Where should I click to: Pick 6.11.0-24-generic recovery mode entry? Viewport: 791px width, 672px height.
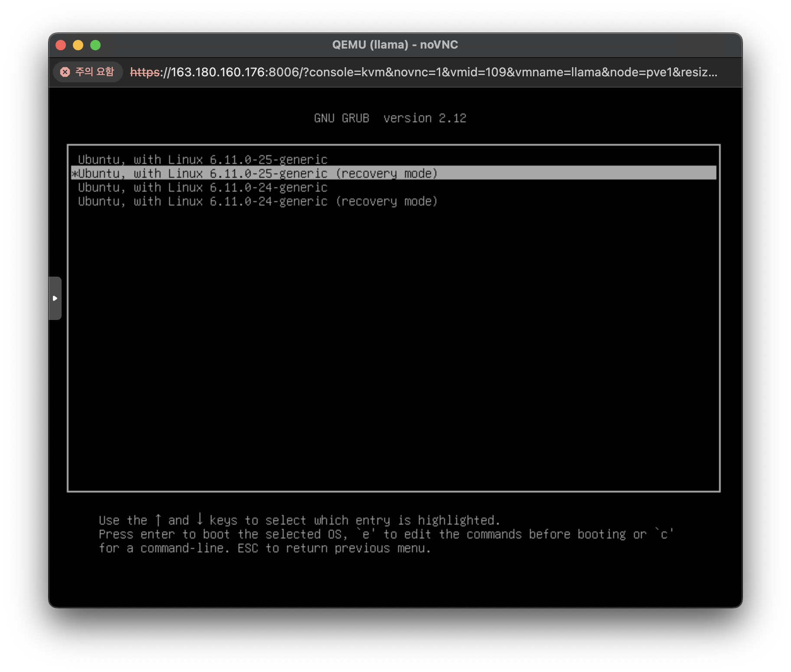(258, 201)
